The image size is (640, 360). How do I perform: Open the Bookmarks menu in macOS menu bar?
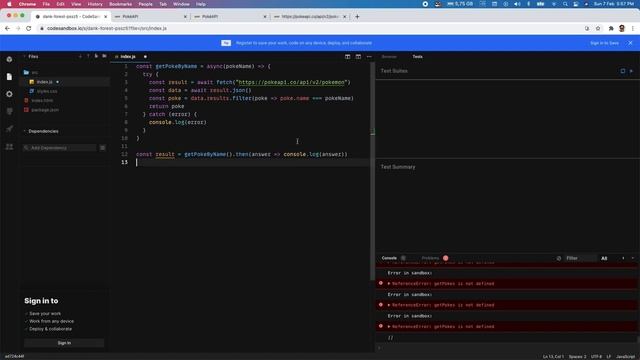pyautogui.click(x=120, y=4)
